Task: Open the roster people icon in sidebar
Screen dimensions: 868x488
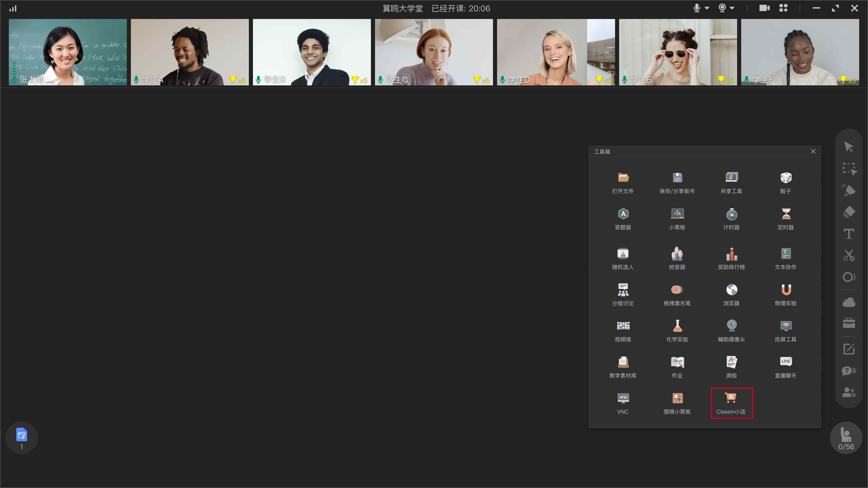Action: pos(849,392)
